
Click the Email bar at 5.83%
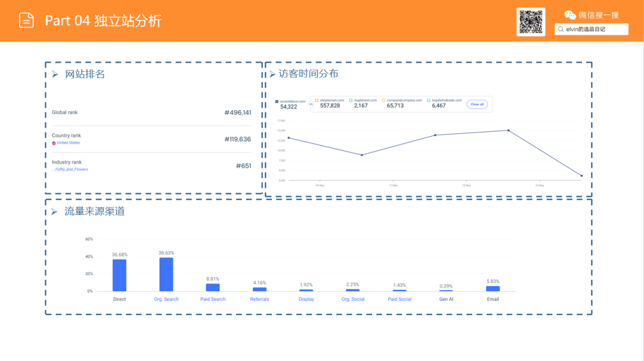click(493, 289)
